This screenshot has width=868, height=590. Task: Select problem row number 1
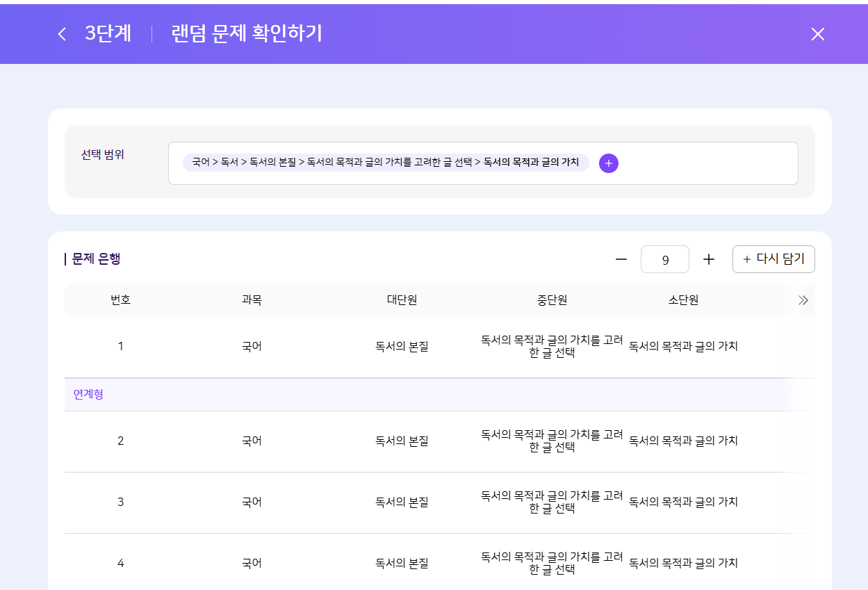[120, 346]
